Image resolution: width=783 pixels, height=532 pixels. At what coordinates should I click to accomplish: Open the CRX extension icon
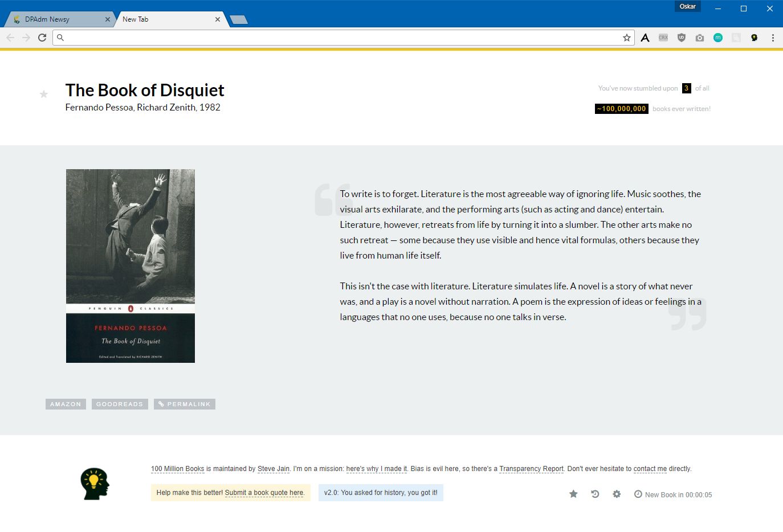tap(663, 38)
